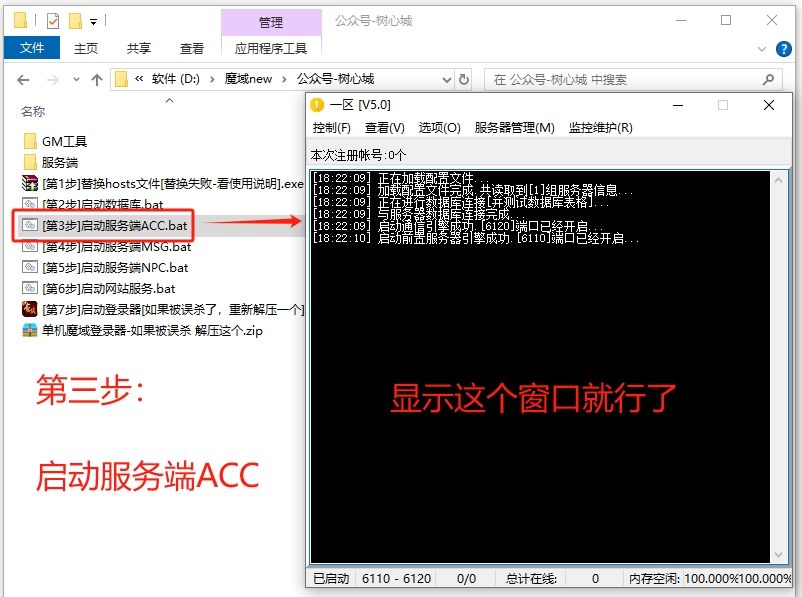This screenshot has height=597, width=802.
Task: Click the properties quick access icon
Action: click(x=53, y=21)
